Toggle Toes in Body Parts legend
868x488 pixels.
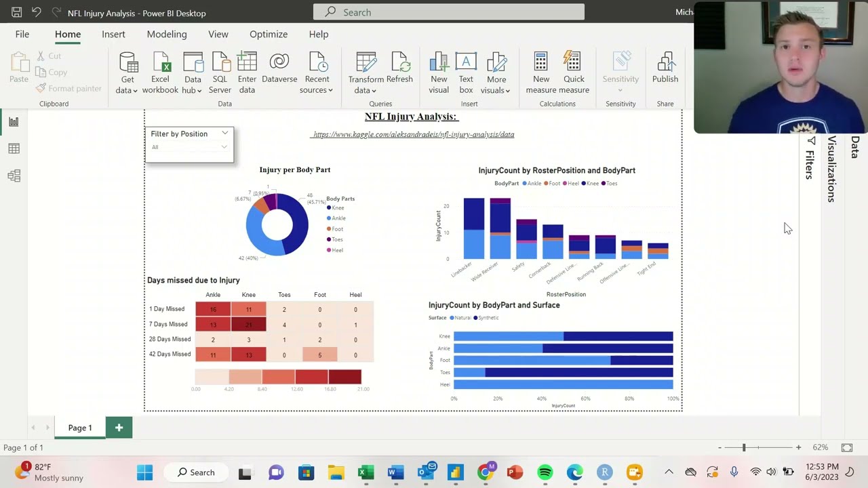tap(335, 239)
